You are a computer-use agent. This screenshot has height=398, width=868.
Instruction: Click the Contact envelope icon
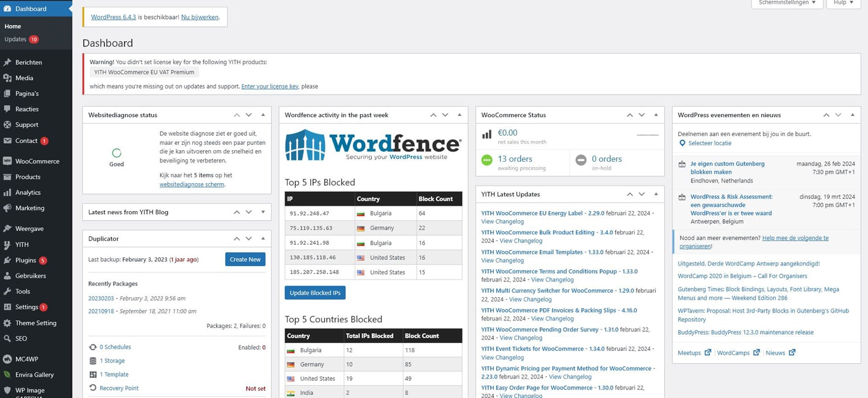pos(7,140)
